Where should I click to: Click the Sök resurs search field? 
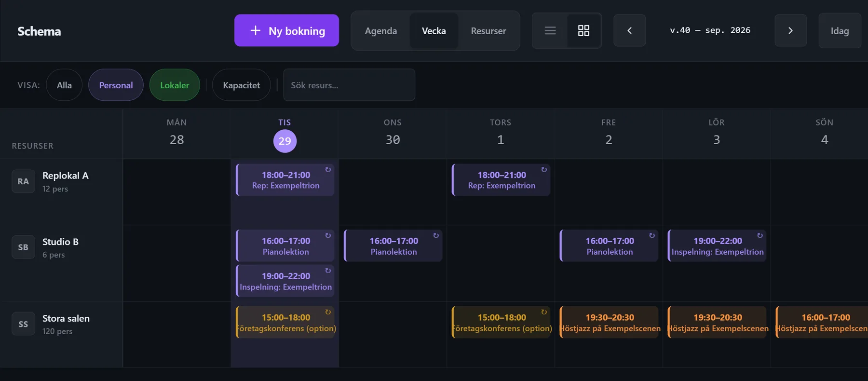(x=349, y=85)
